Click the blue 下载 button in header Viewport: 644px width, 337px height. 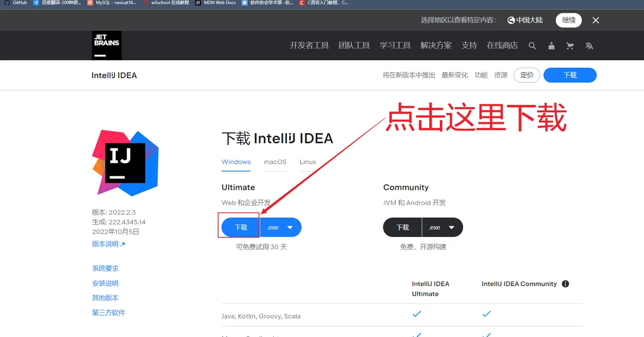(x=570, y=75)
